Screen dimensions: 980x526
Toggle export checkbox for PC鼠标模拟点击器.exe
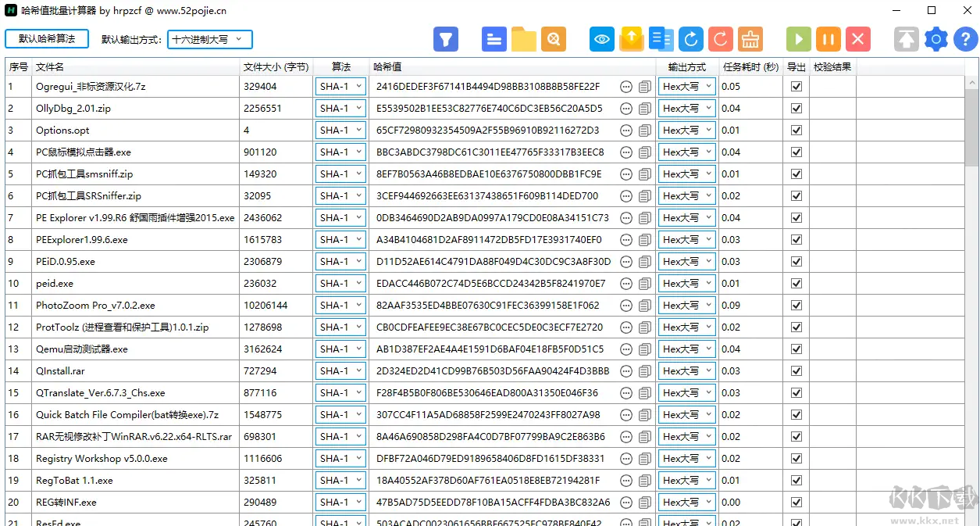(x=796, y=152)
